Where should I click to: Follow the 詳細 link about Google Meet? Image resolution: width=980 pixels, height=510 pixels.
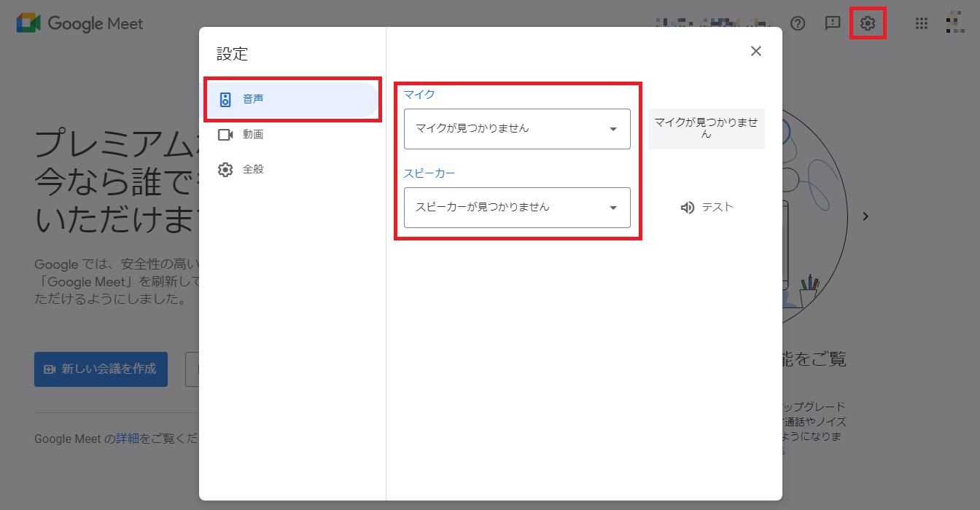click(x=127, y=439)
